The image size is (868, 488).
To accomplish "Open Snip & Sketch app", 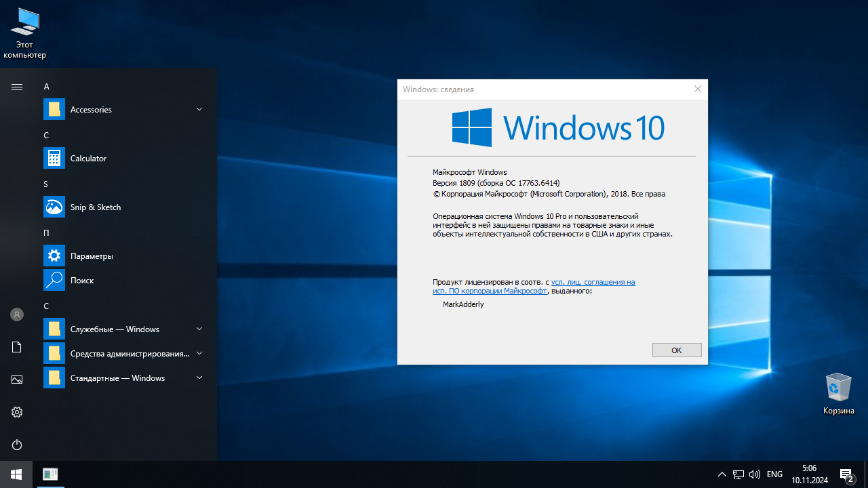I will (123, 207).
